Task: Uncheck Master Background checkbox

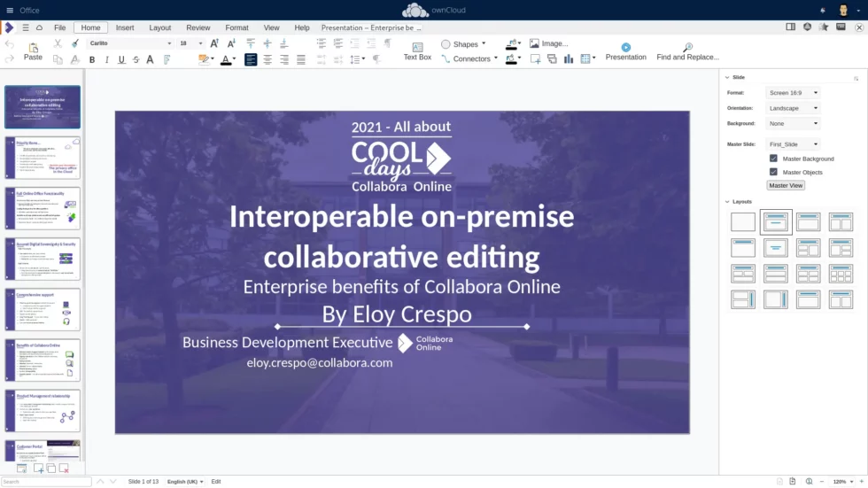Action: tap(773, 159)
